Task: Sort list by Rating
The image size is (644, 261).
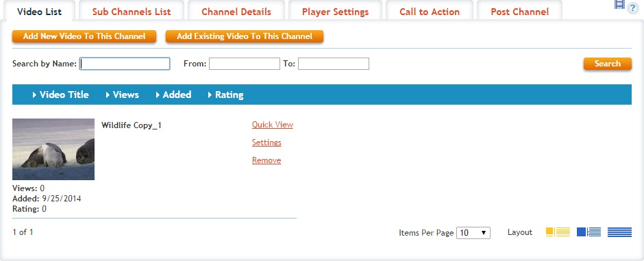Action: coord(226,95)
